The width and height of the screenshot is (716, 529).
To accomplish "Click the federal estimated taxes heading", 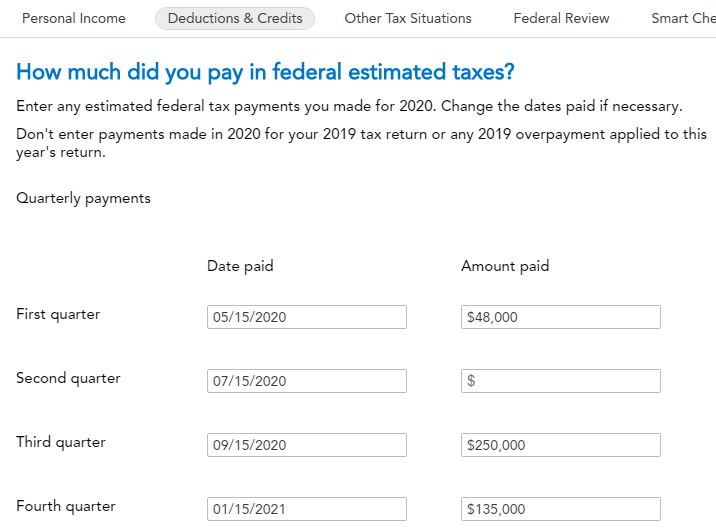I will click(266, 72).
